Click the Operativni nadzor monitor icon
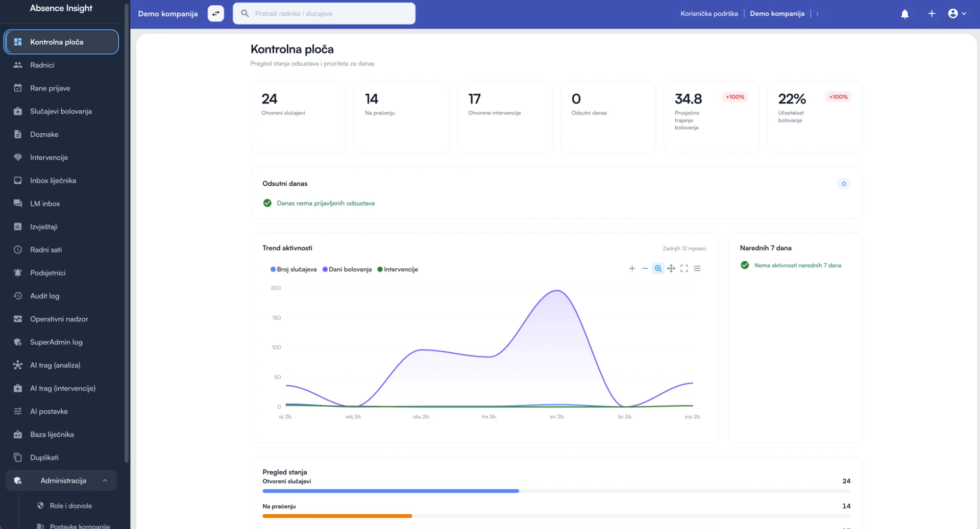980x529 pixels. [18, 319]
